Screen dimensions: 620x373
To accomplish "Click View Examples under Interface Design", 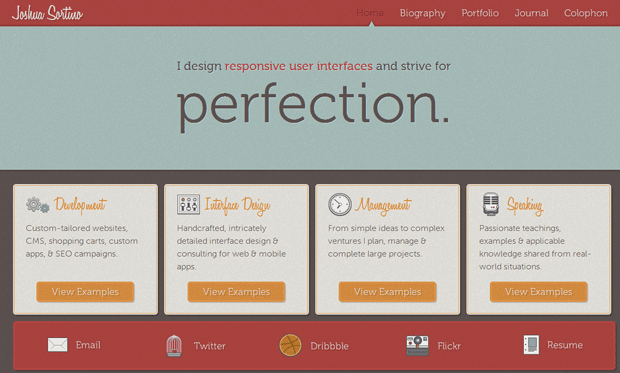I will click(236, 292).
